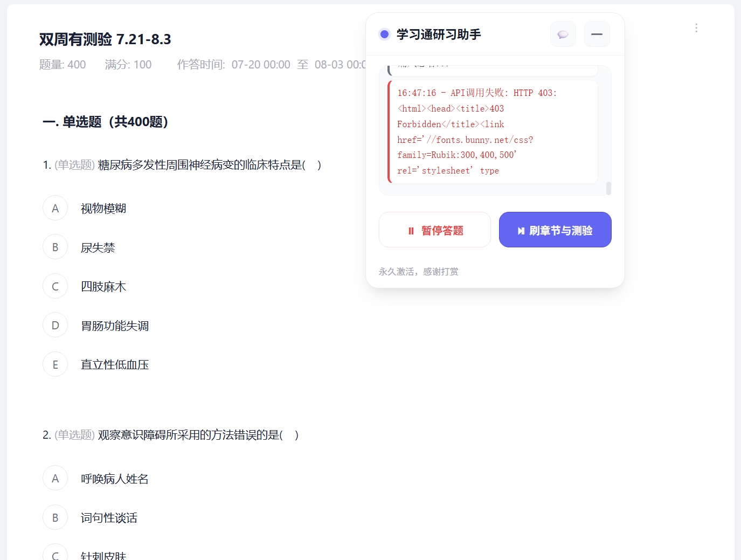Click the 学习通研习助手 panel title
Image resolution: width=741 pixels, height=560 pixels.
click(439, 34)
